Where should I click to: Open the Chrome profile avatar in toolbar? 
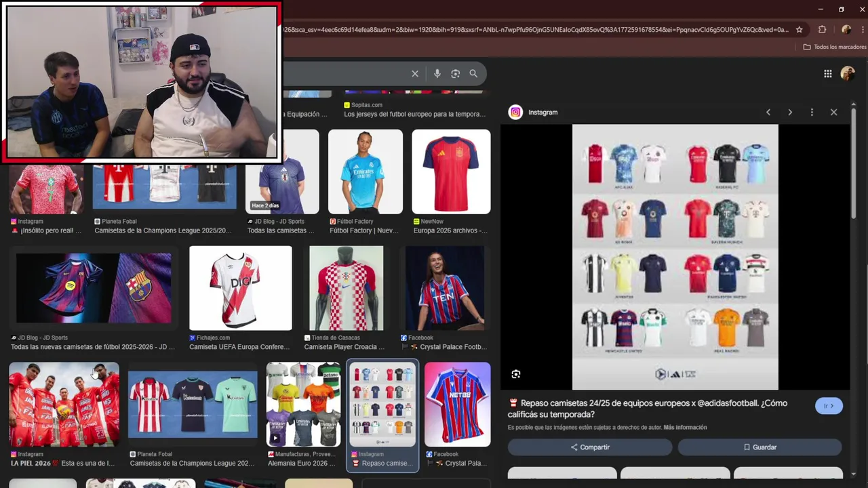click(x=846, y=30)
